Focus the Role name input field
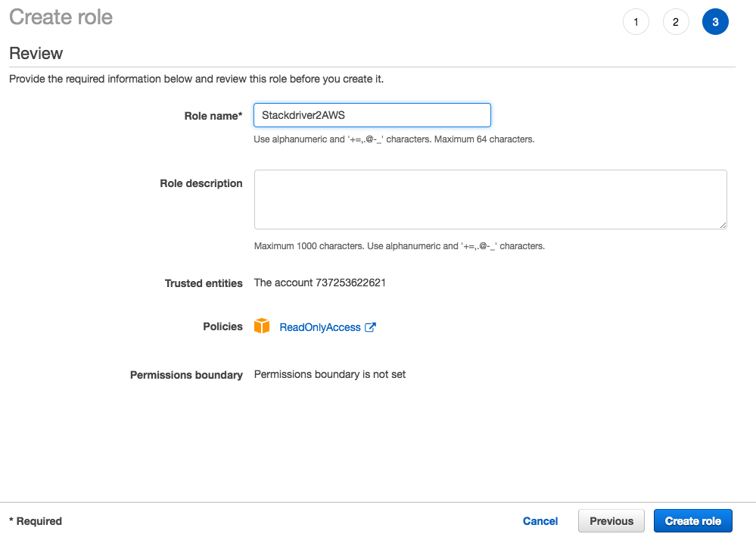756x537 pixels. tap(372, 115)
